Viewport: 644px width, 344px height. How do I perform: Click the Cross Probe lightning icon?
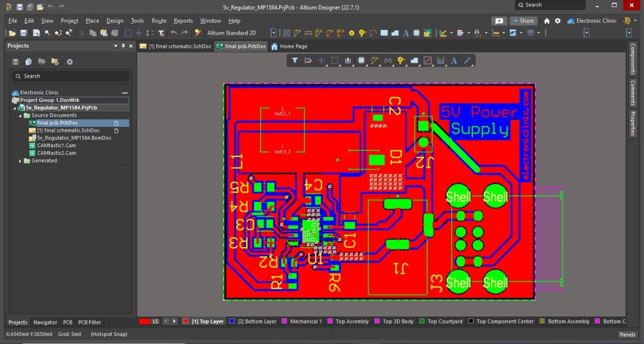click(x=197, y=33)
